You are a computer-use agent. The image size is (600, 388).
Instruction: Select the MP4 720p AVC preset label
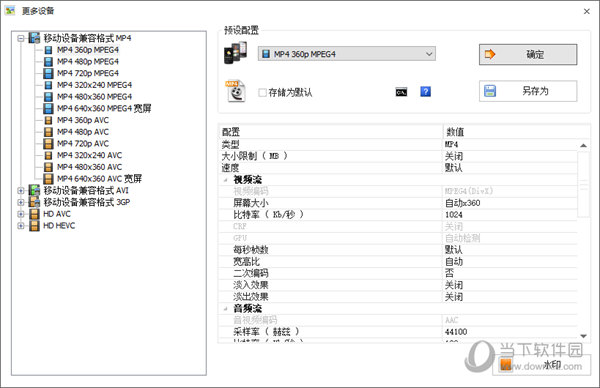83,143
